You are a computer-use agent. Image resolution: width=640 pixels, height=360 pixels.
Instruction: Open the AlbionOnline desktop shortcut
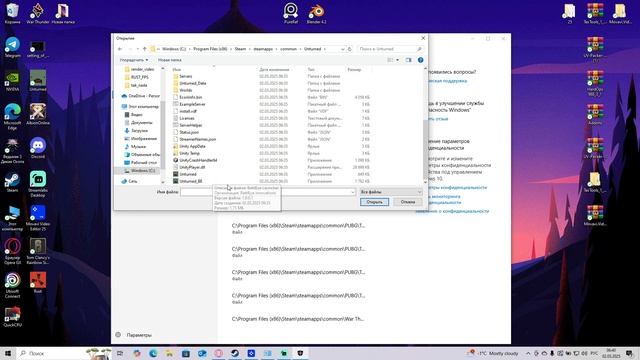point(38,114)
